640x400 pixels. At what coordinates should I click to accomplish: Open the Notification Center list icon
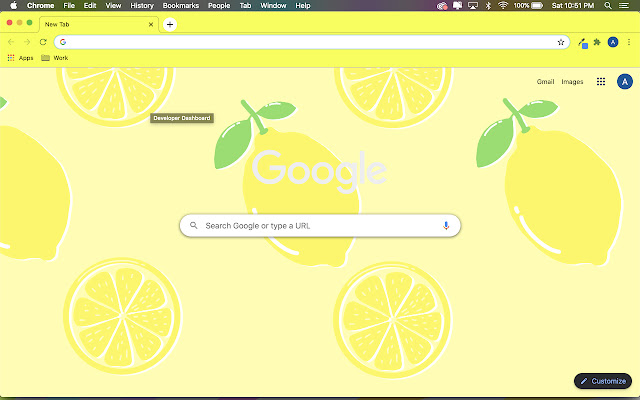tap(624, 5)
